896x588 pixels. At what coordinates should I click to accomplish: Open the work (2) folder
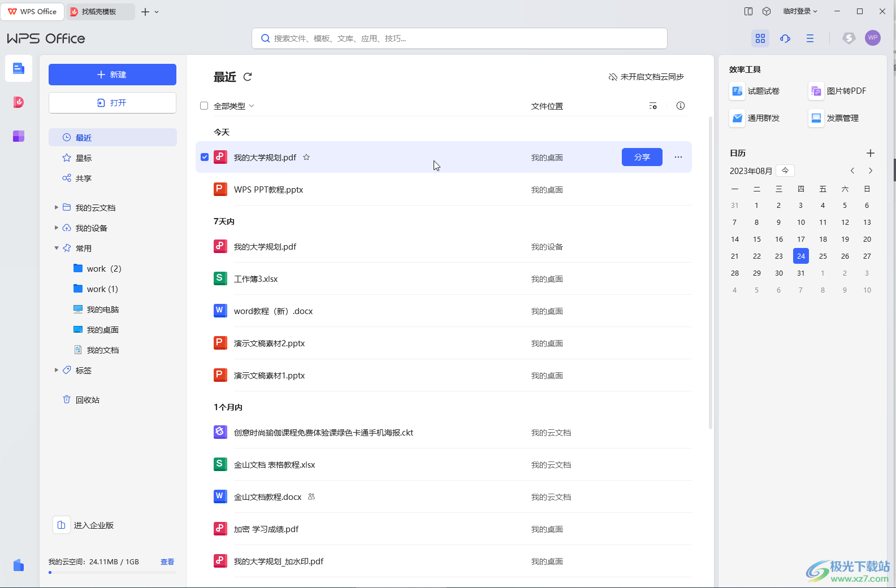point(97,268)
